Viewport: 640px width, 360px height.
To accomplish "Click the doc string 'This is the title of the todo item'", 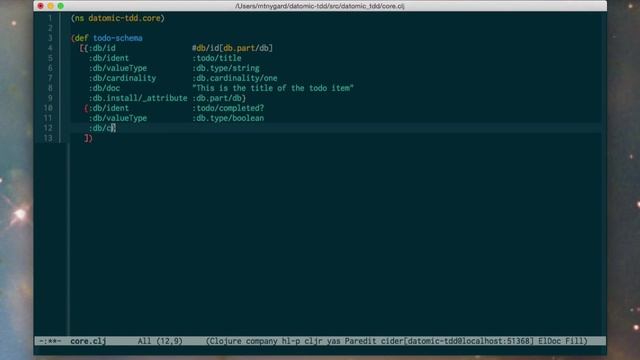I will (x=273, y=88).
